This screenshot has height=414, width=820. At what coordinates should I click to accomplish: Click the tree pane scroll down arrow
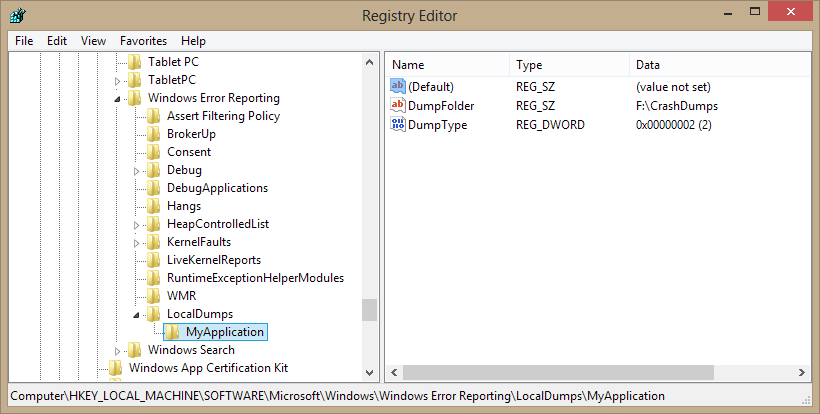click(x=369, y=373)
